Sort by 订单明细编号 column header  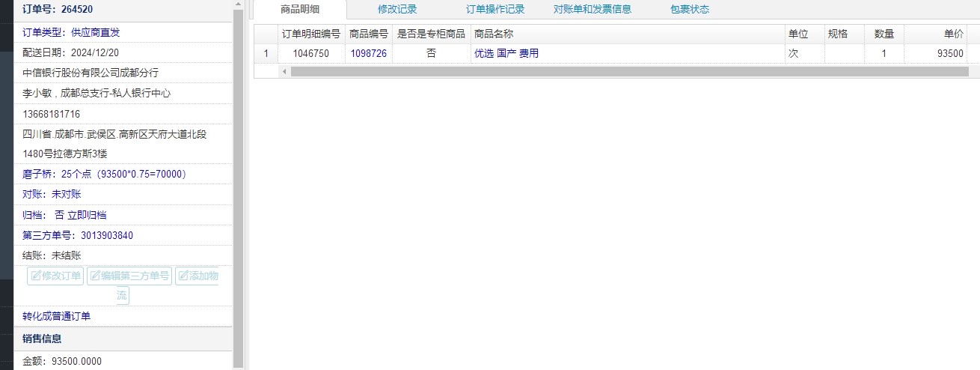pyautogui.click(x=310, y=34)
